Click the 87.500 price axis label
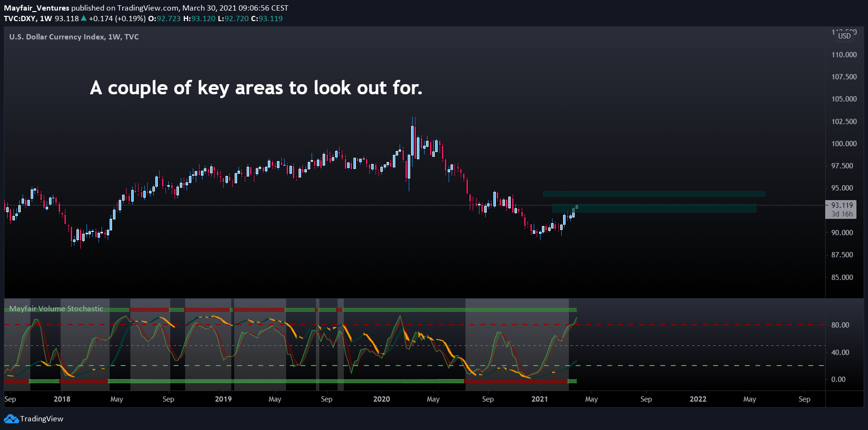The width and height of the screenshot is (868, 430). (x=842, y=255)
